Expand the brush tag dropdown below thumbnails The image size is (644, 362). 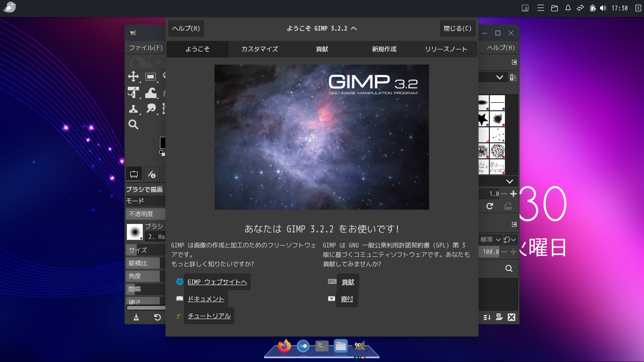click(510, 181)
